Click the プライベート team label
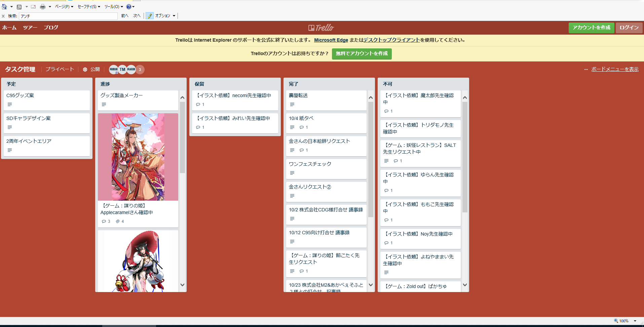The height and width of the screenshot is (327, 644). point(60,69)
